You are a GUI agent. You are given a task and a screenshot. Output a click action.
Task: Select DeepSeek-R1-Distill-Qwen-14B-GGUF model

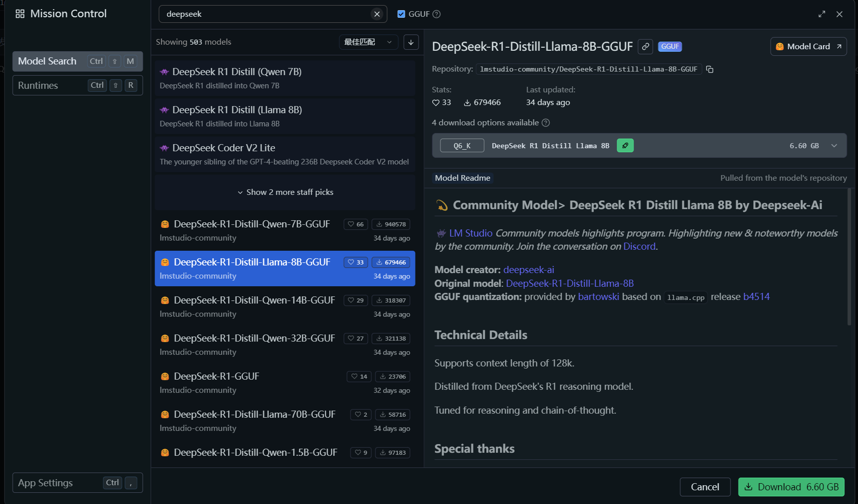[285, 307]
